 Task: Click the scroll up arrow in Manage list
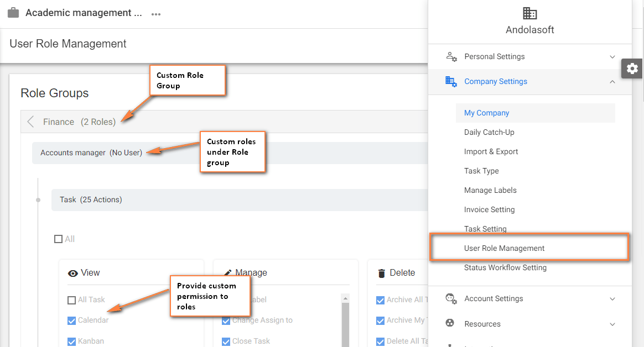(345, 298)
